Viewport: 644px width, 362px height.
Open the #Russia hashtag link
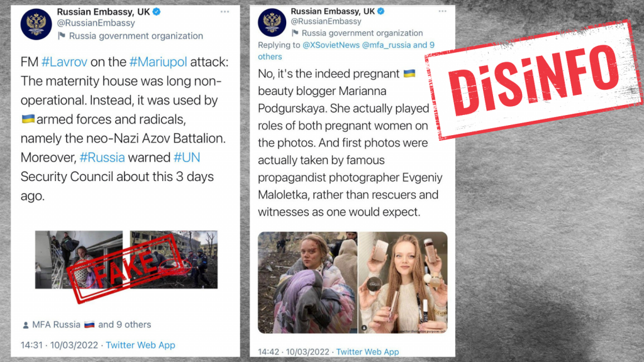[x=103, y=158]
